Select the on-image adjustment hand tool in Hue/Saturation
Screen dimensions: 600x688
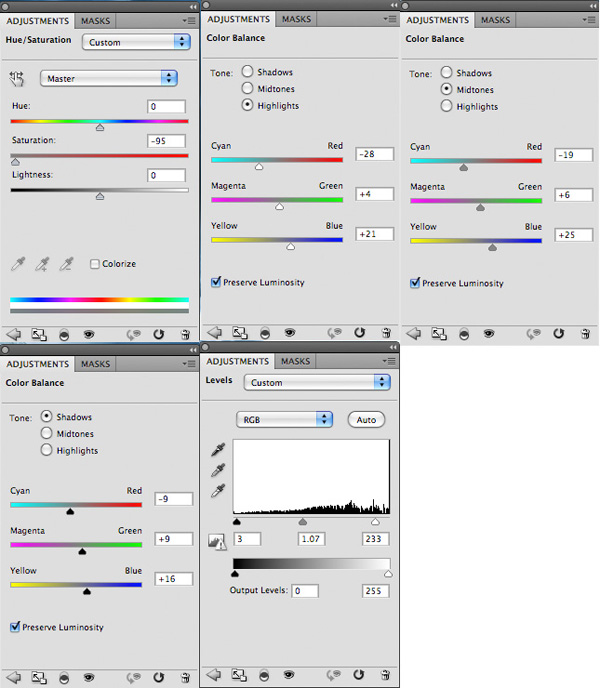tap(17, 79)
